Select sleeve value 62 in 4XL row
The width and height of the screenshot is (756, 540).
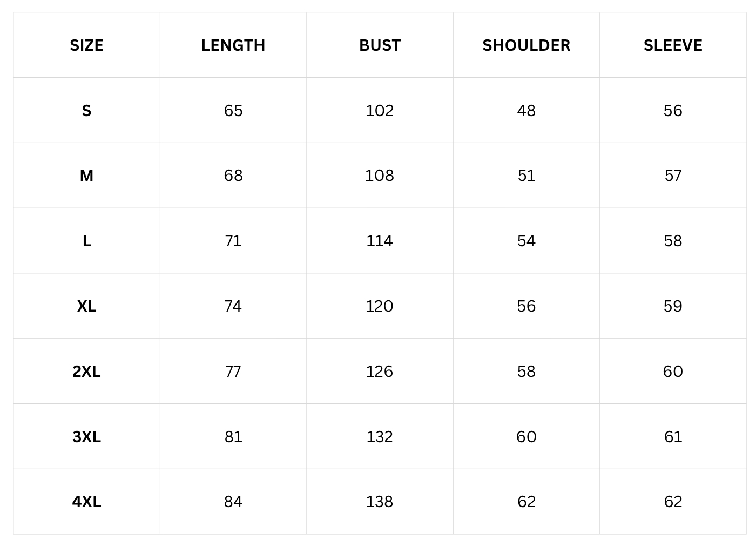673,502
